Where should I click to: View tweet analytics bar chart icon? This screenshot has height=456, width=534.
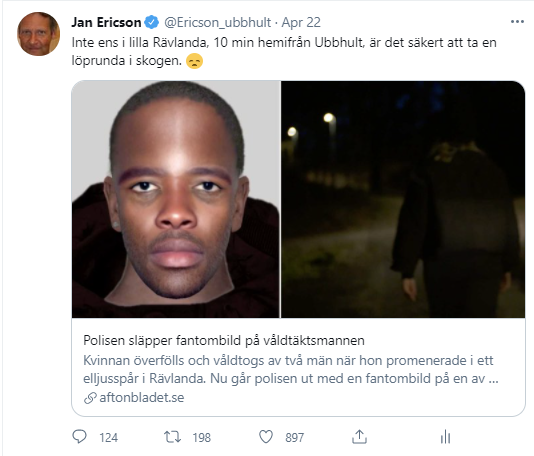point(445,437)
